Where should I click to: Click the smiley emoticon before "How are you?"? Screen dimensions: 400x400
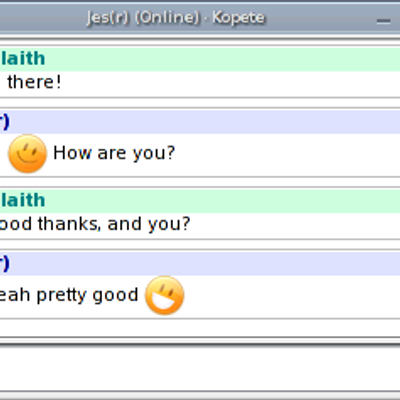27,153
